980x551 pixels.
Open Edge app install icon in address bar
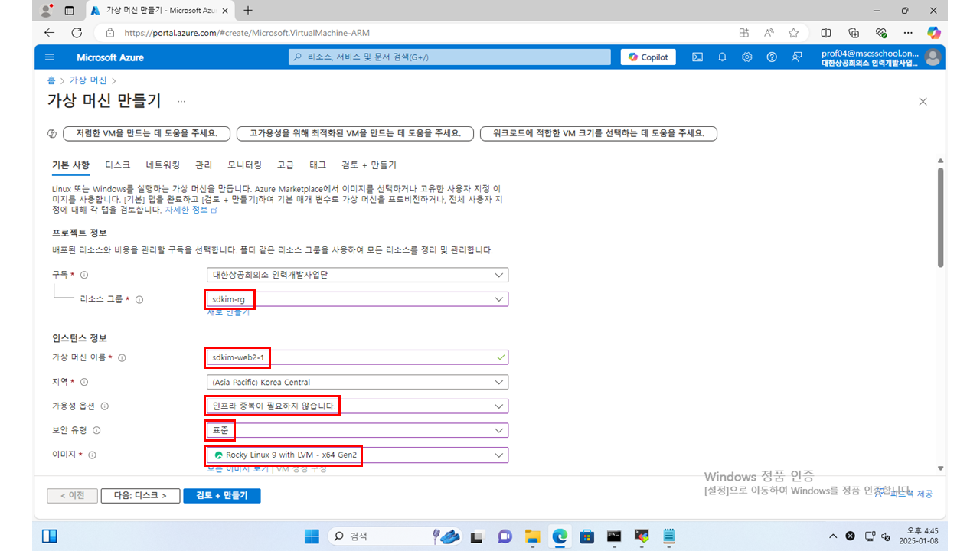[x=744, y=33]
